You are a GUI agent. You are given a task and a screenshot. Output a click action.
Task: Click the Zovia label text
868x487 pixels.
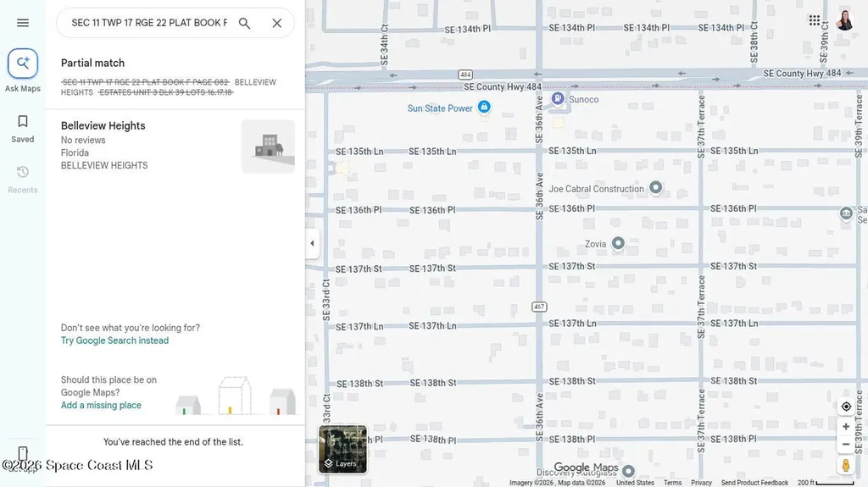596,244
